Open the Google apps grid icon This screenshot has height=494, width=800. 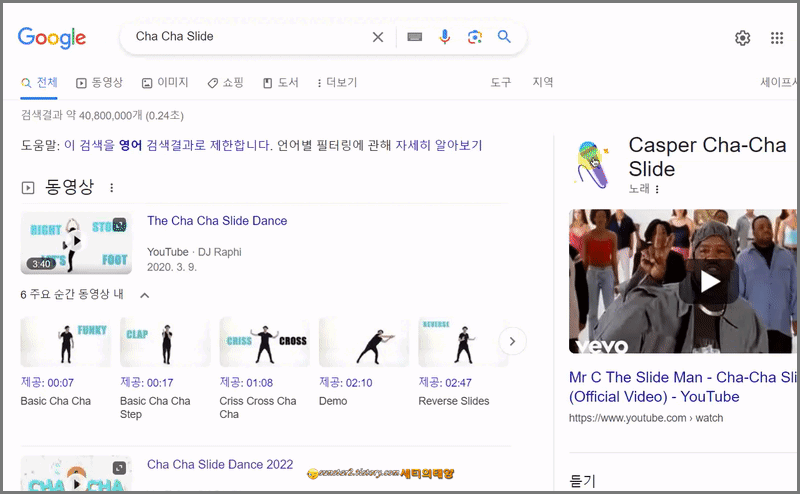point(777,38)
